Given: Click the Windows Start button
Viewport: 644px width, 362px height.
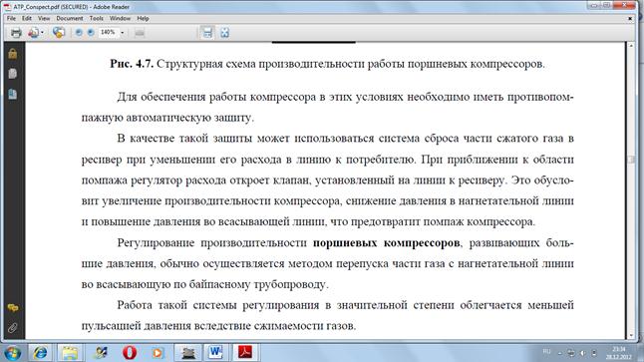Looking at the screenshot, I should click(12, 353).
